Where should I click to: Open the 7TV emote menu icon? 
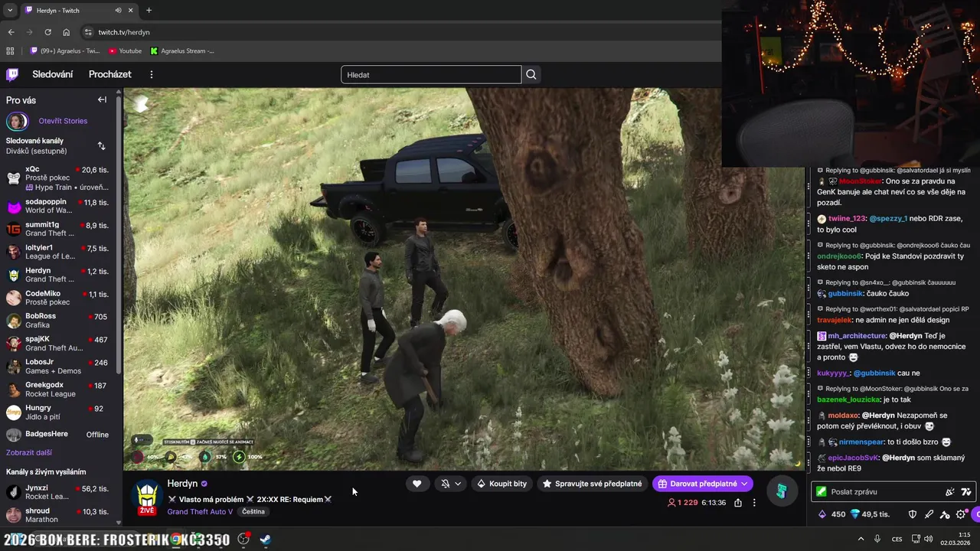coord(966,492)
